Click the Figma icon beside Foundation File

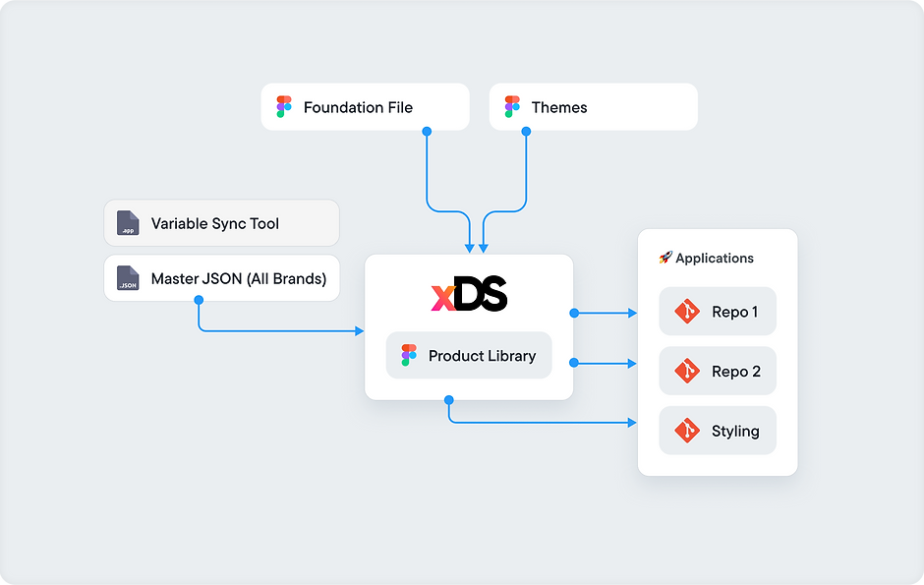click(x=284, y=107)
